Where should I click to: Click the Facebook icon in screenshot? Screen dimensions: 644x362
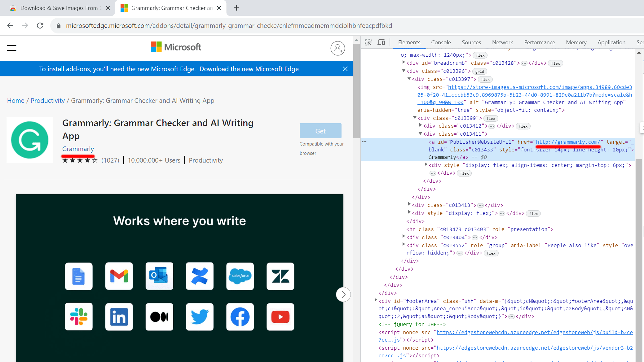[x=240, y=317]
